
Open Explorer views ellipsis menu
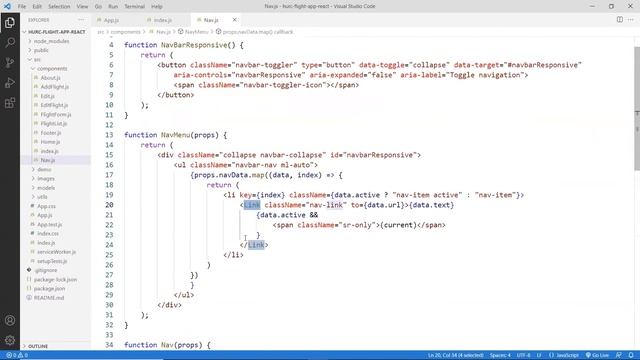coord(81,20)
